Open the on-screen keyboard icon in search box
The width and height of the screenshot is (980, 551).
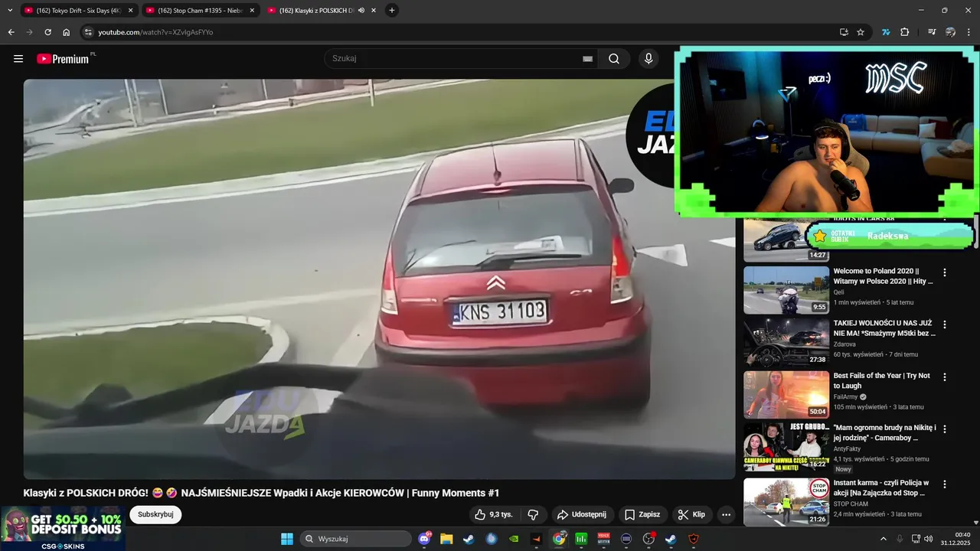pos(588,59)
